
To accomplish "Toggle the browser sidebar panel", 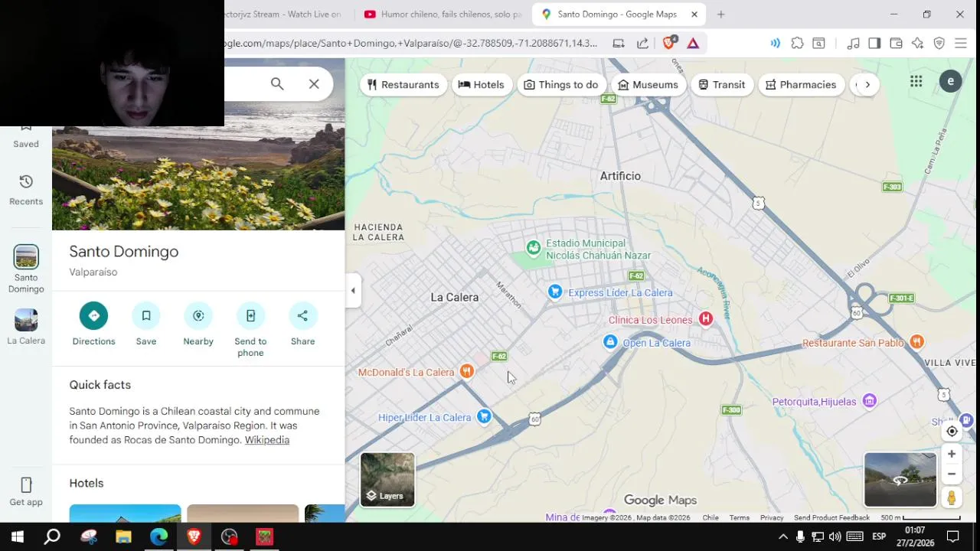I will click(x=874, y=44).
